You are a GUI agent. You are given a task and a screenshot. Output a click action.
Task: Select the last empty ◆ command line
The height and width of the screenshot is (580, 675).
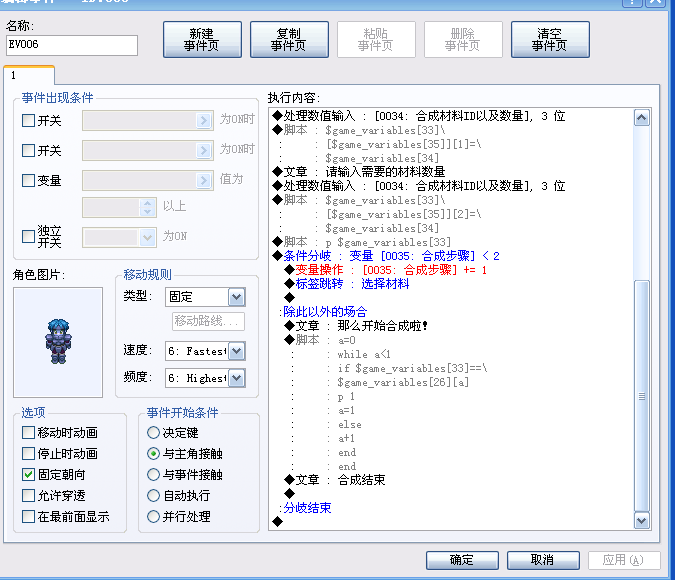pyautogui.click(x=278, y=522)
